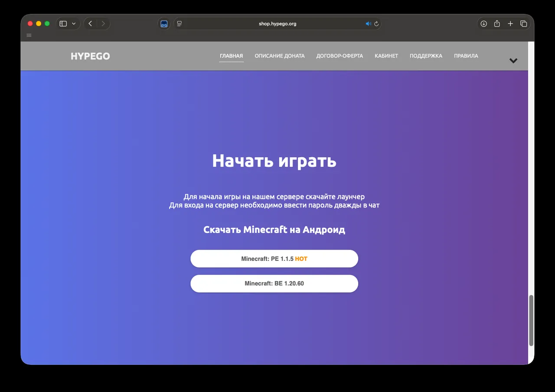Open ПОДДЕРЖКА page
Viewport: 555px width, 392px height.
(x=426, y=56)
